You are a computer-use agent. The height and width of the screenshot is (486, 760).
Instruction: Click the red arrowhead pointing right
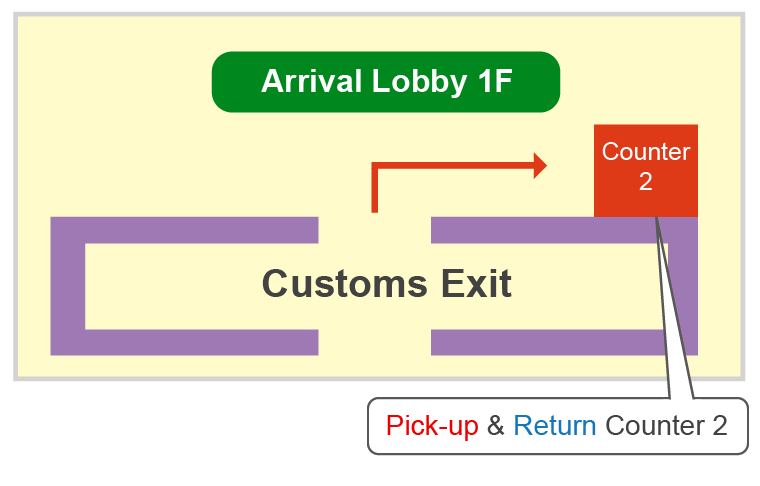tap(540, 165)
